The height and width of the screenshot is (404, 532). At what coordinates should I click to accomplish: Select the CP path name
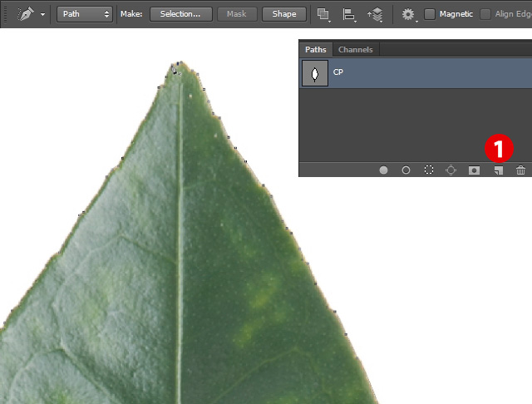click(338, 72)
